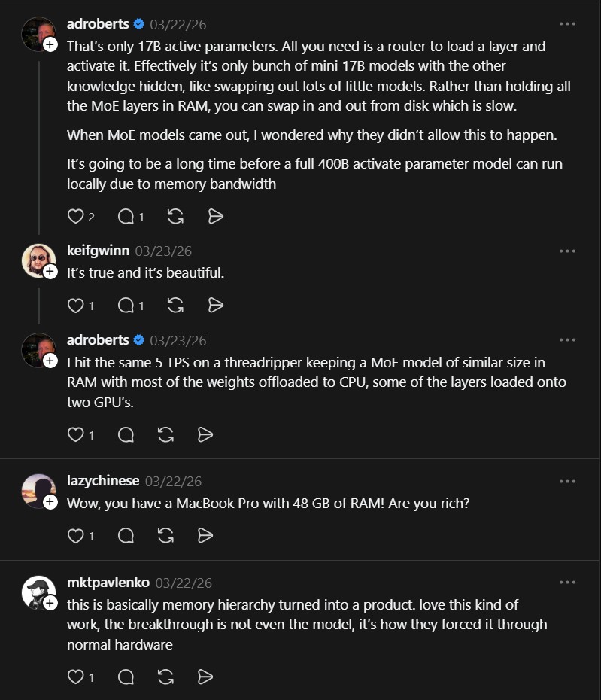The height and width of the screenshot is (700, 601).
Task: Follow lazychinese using avatar plus badge
Action: (50, 503)
